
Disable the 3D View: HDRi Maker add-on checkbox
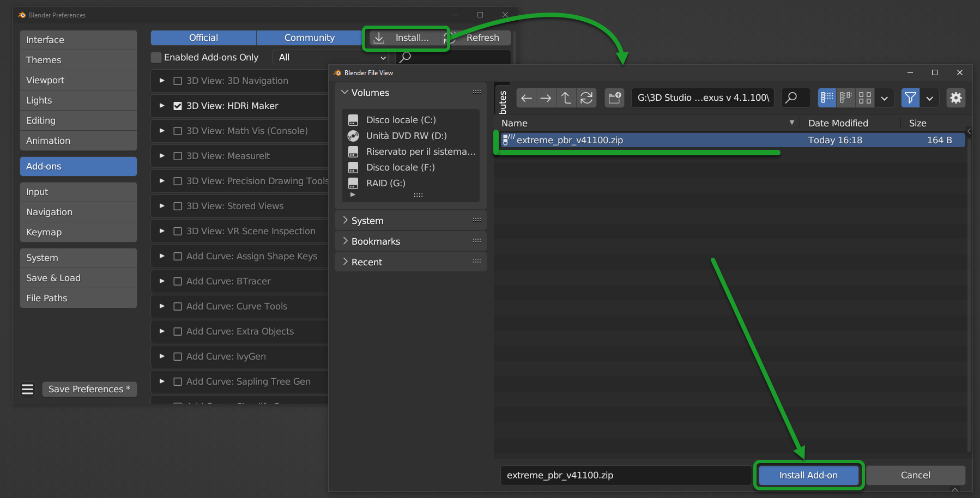[x=178, y=106]
